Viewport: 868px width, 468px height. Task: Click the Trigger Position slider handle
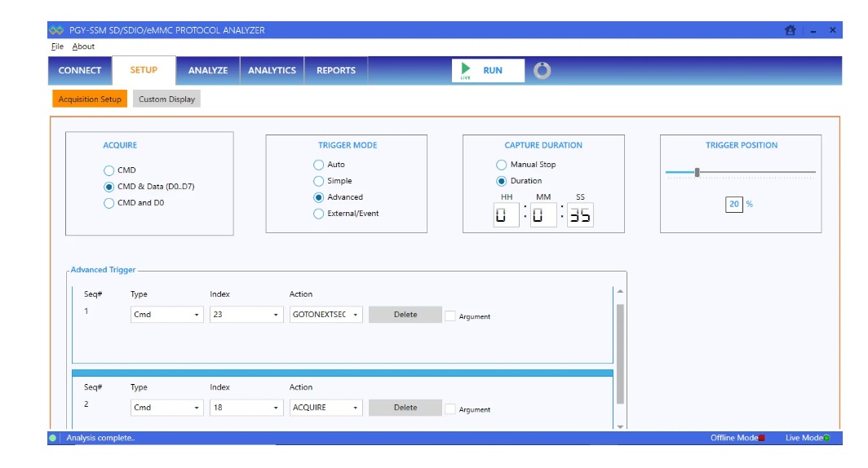point(697,173)
